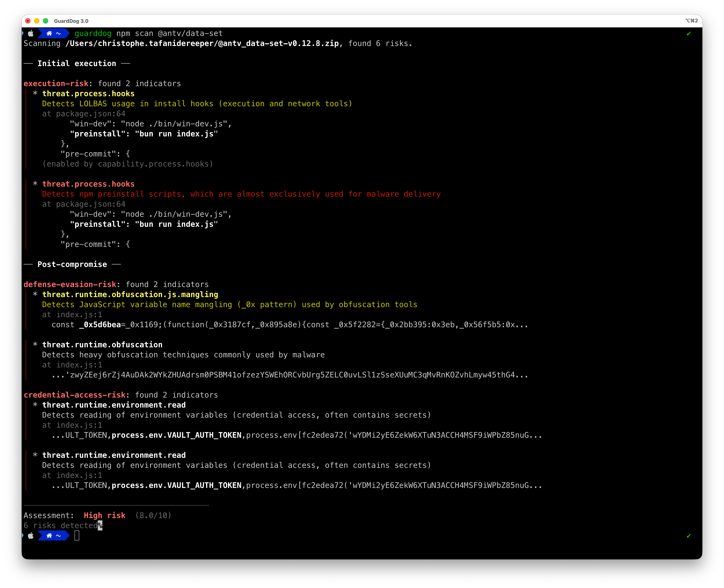The height and width of the screenshot is (588, 724).
Task: Click '(enabled by capability.process.hooks)' note
Action: coord(128,164)
